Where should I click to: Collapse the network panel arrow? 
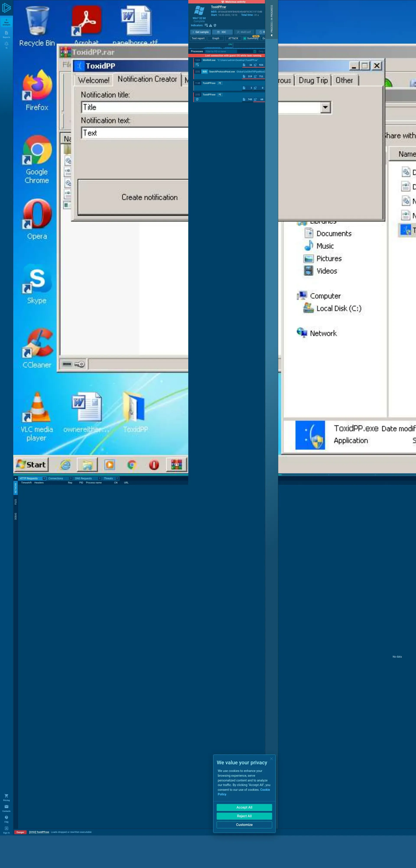point(15,478)
